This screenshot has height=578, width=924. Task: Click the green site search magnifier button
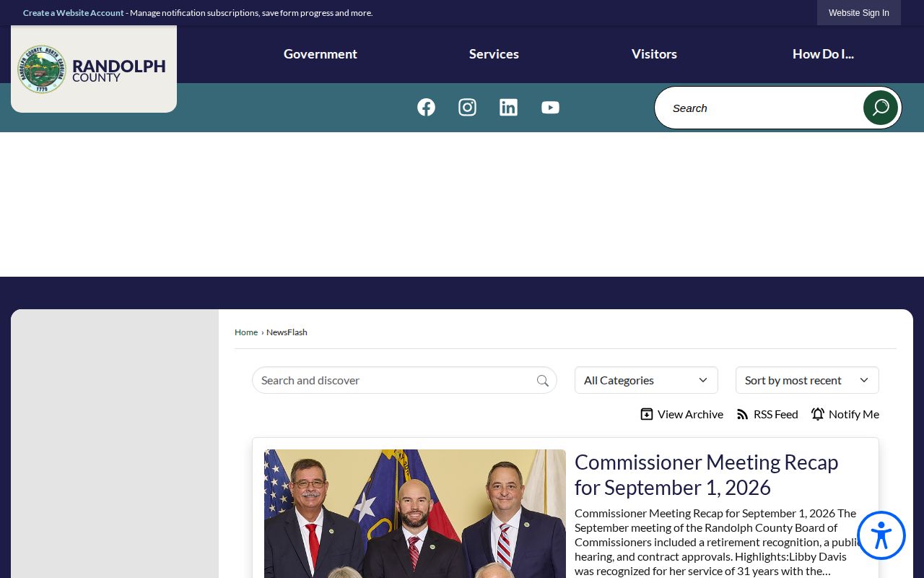[x=881, y=108]
